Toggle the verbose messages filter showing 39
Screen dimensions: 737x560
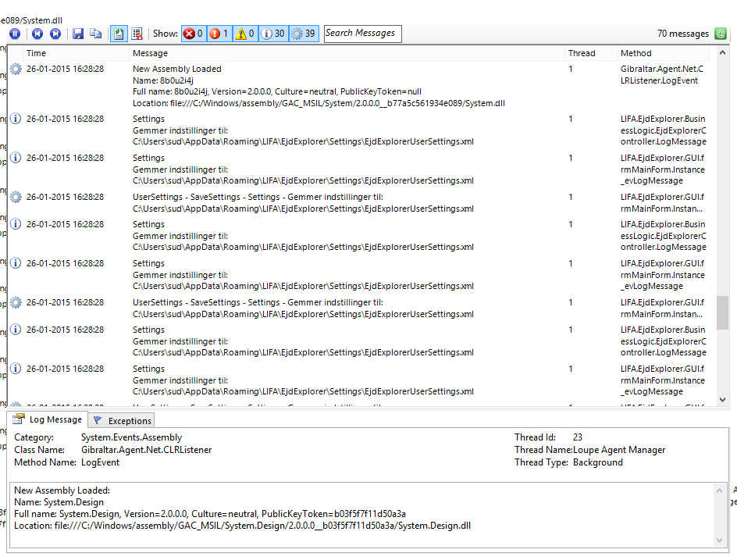[303, 34]
